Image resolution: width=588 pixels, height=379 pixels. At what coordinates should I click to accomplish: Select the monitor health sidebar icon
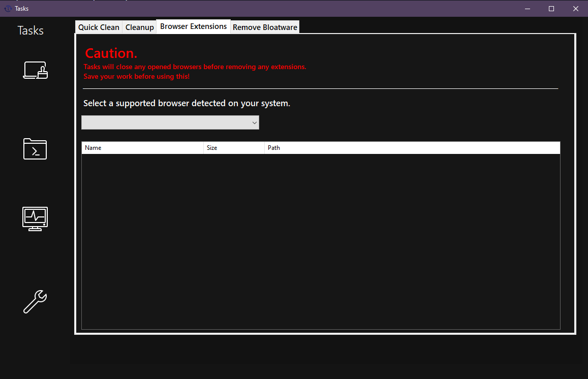(x=35, y=218)
